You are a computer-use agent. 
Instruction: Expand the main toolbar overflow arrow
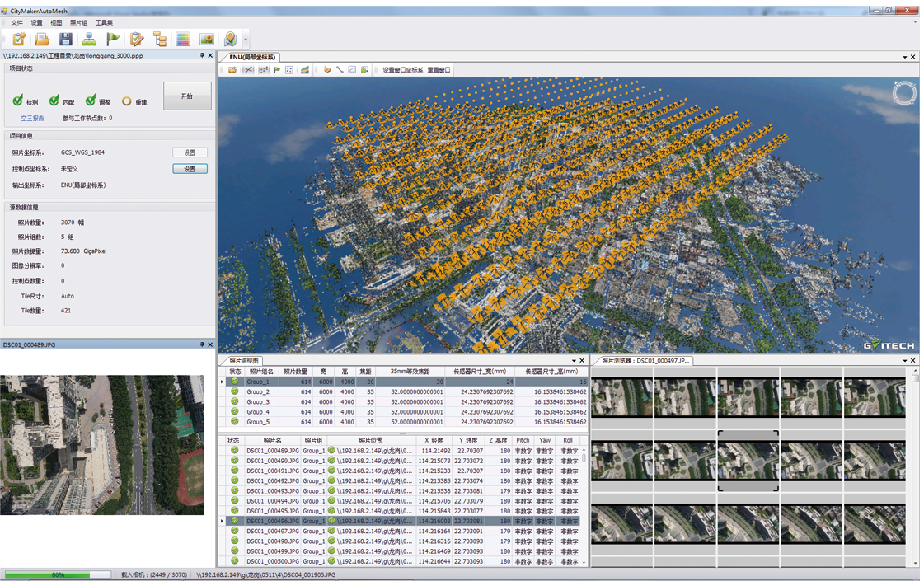pos(246,40)
